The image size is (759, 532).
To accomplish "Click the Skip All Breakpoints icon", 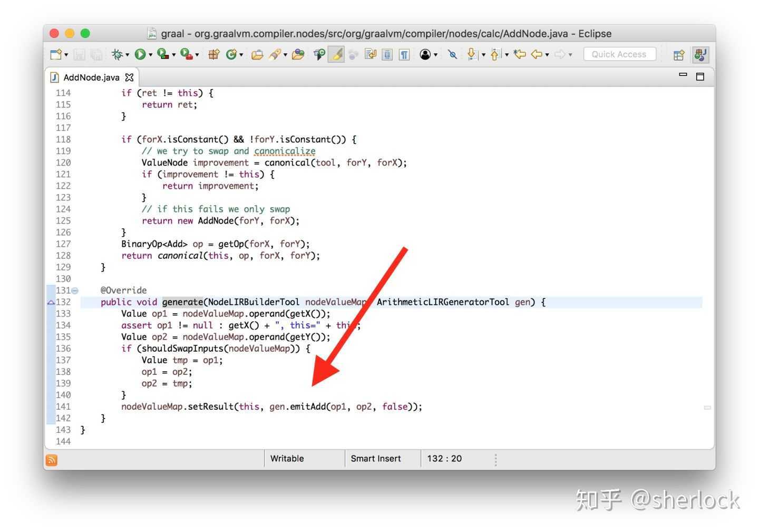I will point(319,54).
